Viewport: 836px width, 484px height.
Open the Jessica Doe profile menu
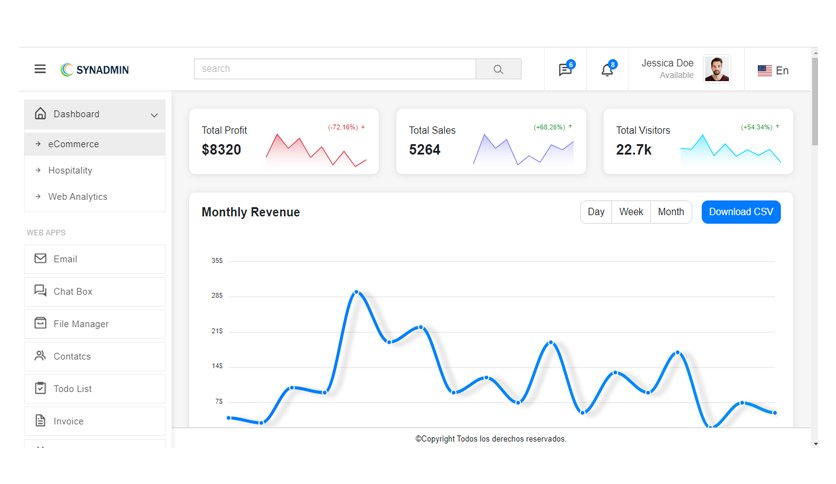(686, 69)
